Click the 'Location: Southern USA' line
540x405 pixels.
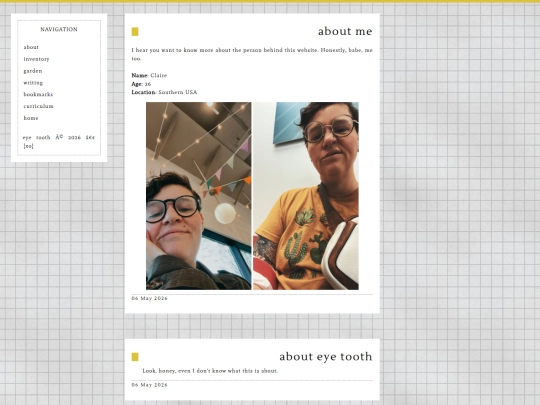164,92
